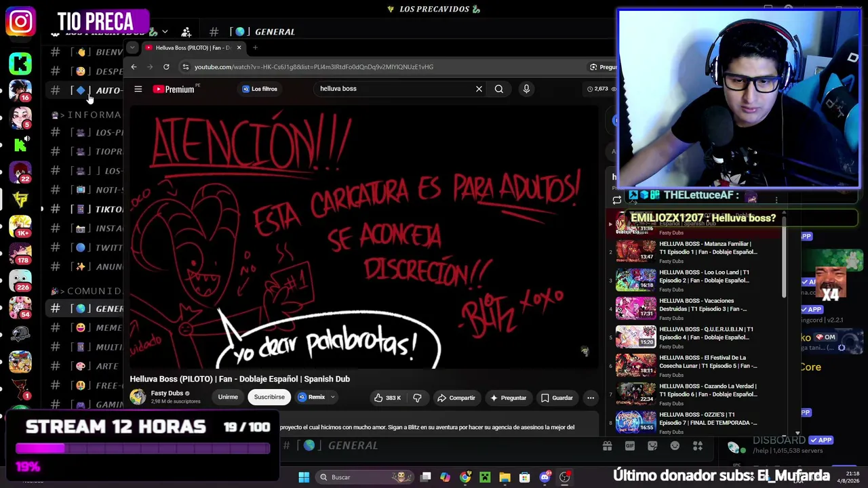Screen dimensions: 868x488
Task: Collapse the Información channel category
Action: [86, 115]
